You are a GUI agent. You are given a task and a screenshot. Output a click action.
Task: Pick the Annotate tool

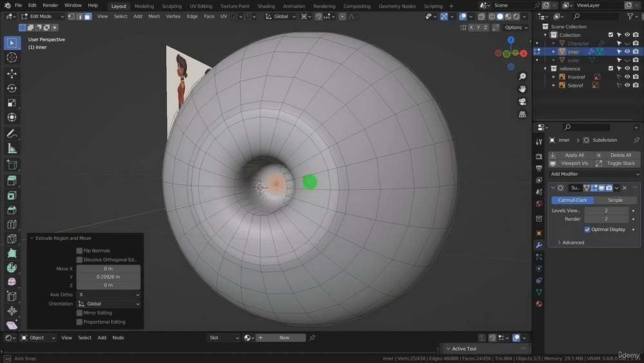pos(12,134)
